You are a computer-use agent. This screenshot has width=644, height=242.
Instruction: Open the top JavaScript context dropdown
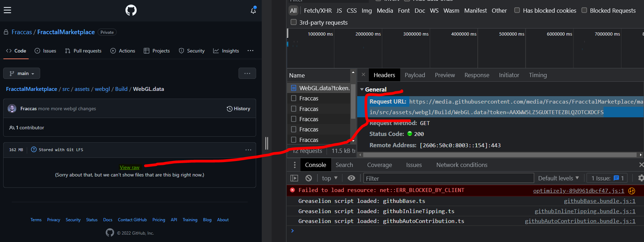click(x=330, y=178)
